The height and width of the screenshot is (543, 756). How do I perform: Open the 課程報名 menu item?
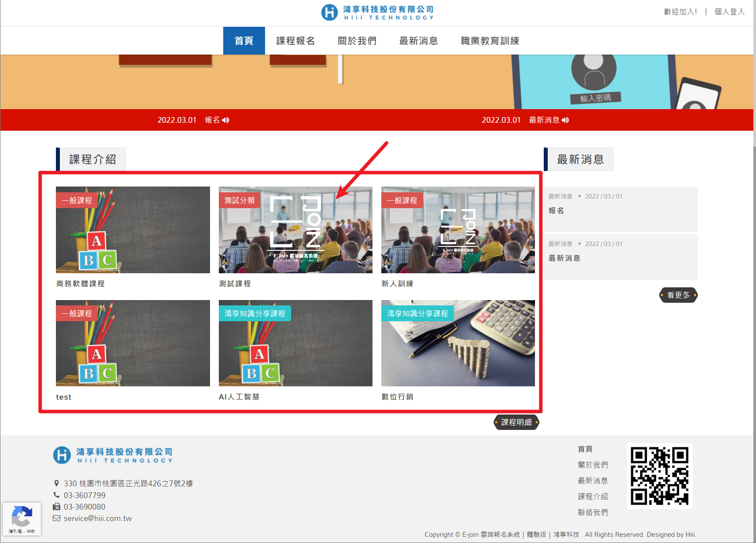point(295,41)
